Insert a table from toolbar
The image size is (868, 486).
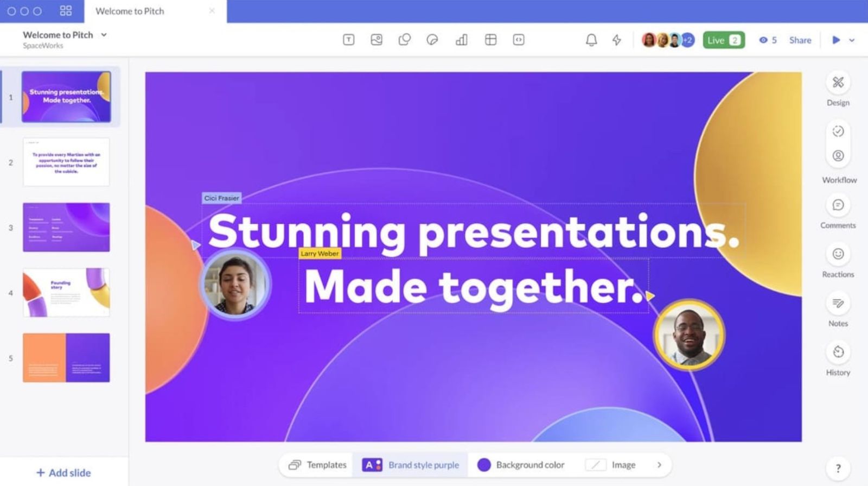490,40
